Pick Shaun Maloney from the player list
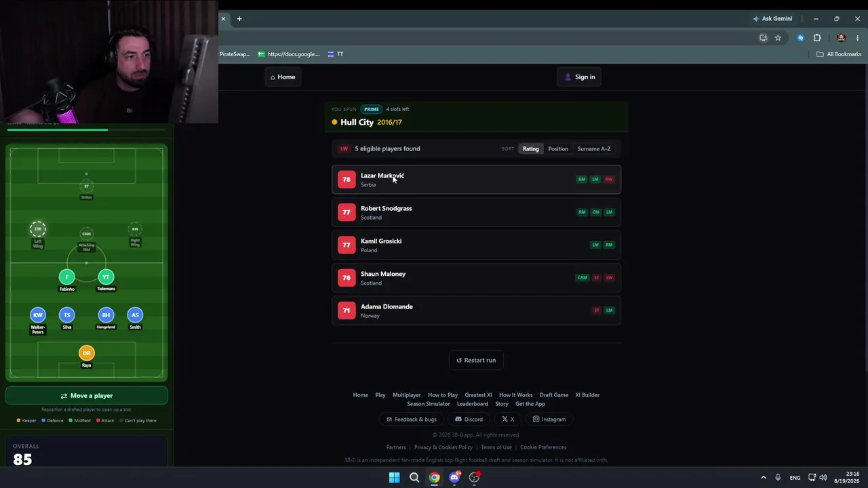868x488 pixels. coord(476,278)
